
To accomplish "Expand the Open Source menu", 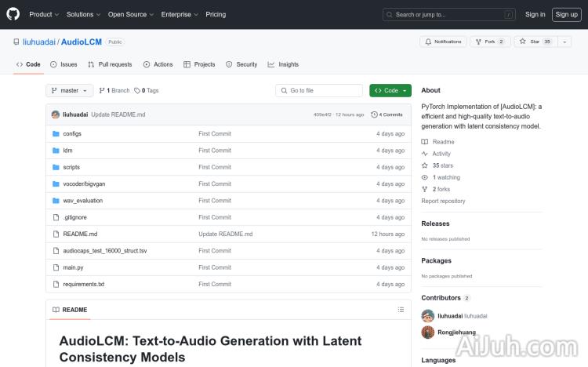I will (131, 14).
